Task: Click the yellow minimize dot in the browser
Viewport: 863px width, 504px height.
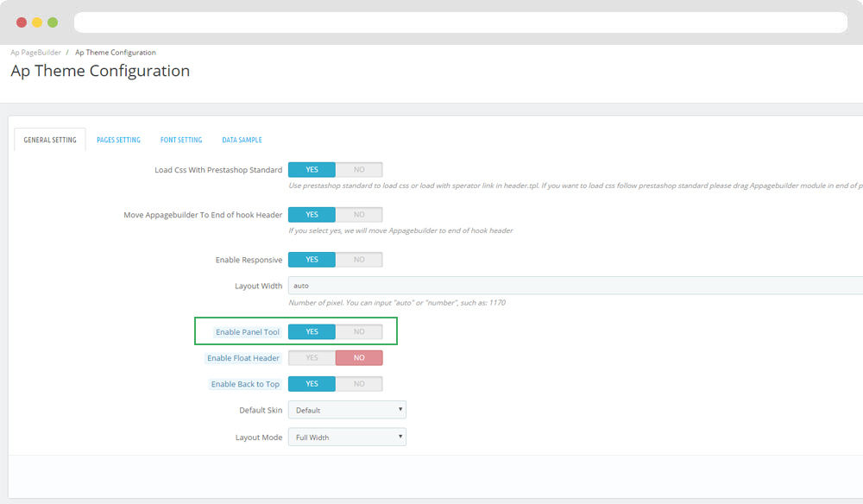Action: tap(37, 22)
